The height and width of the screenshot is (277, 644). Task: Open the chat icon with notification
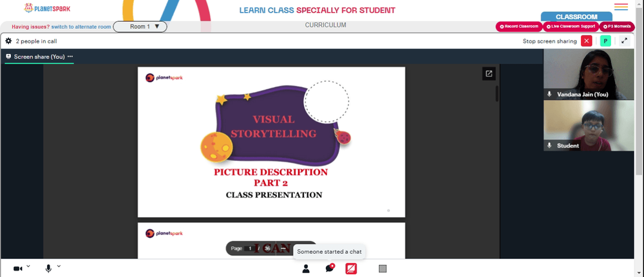coord(329,269)
